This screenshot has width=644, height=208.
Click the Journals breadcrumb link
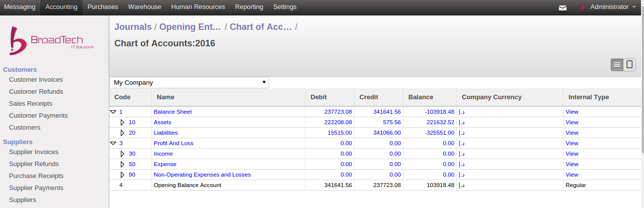coord(133,27)
